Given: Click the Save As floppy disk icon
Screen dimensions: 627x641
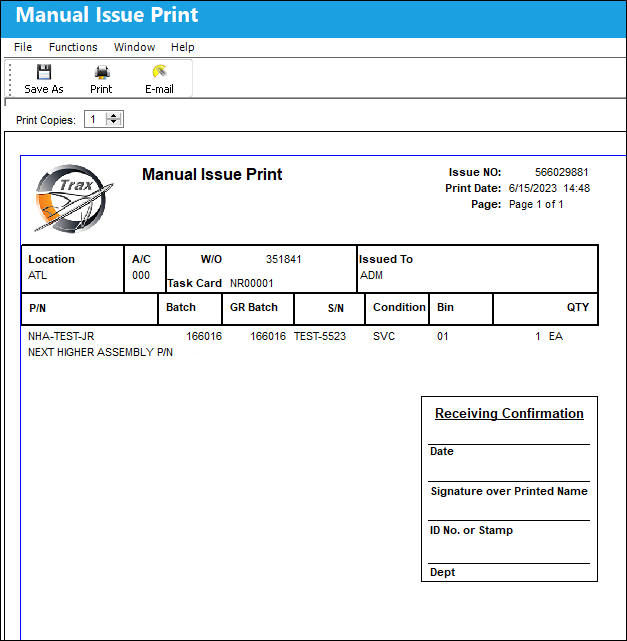Looking at the screenshot, I should point(44,72).
